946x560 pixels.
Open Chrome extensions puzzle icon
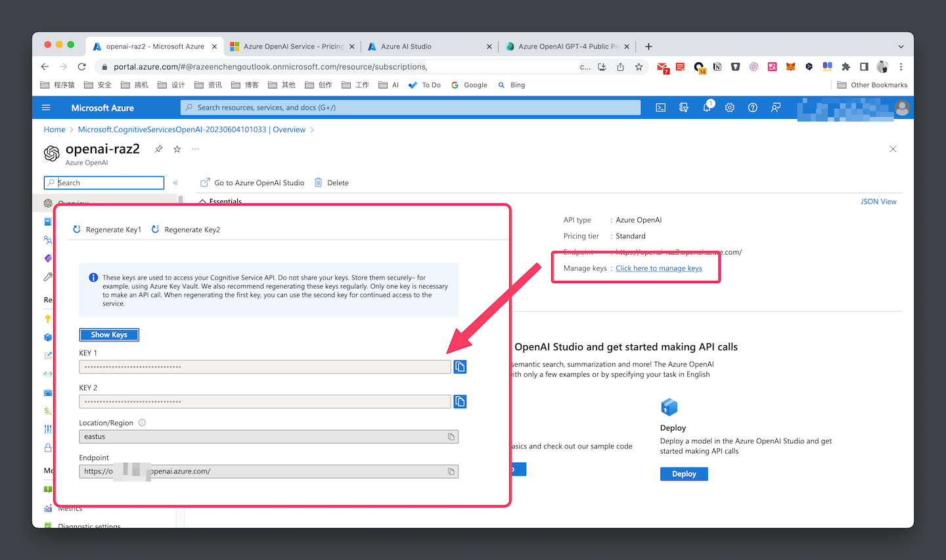pos(845,66)
